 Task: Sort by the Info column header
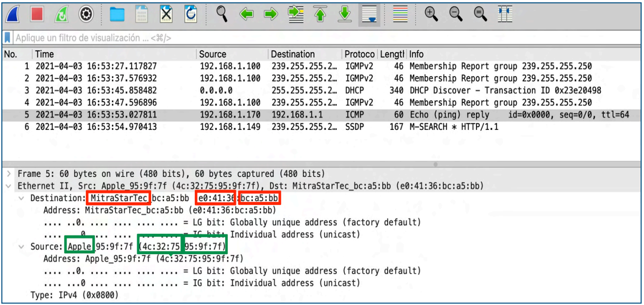pyautogui.click(x=524, y=54)
